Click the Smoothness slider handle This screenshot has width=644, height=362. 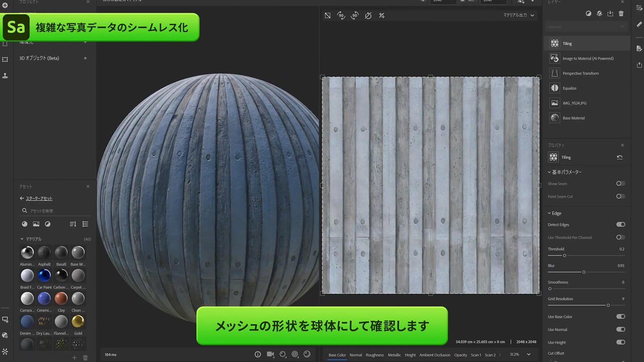[x=550, y=289]
